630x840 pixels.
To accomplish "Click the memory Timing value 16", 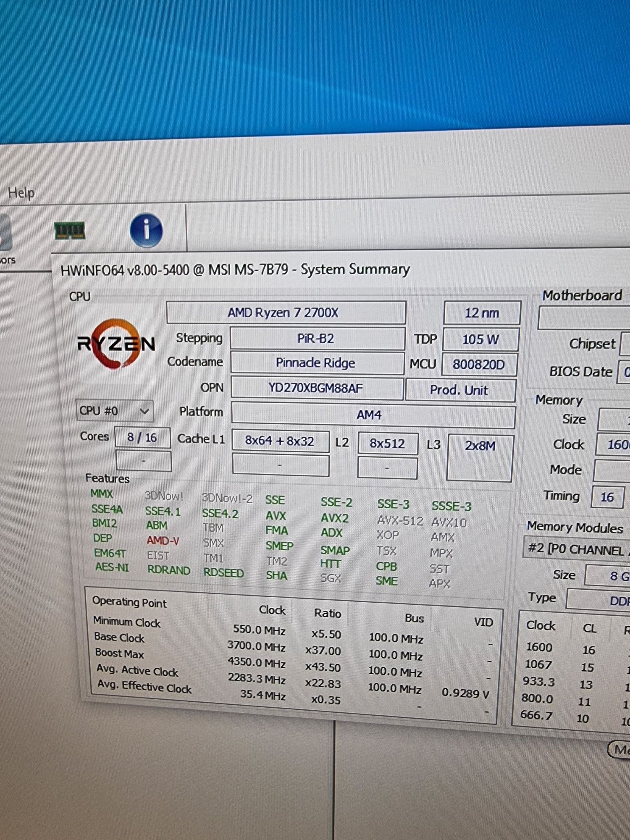I will tap(607, 497).
